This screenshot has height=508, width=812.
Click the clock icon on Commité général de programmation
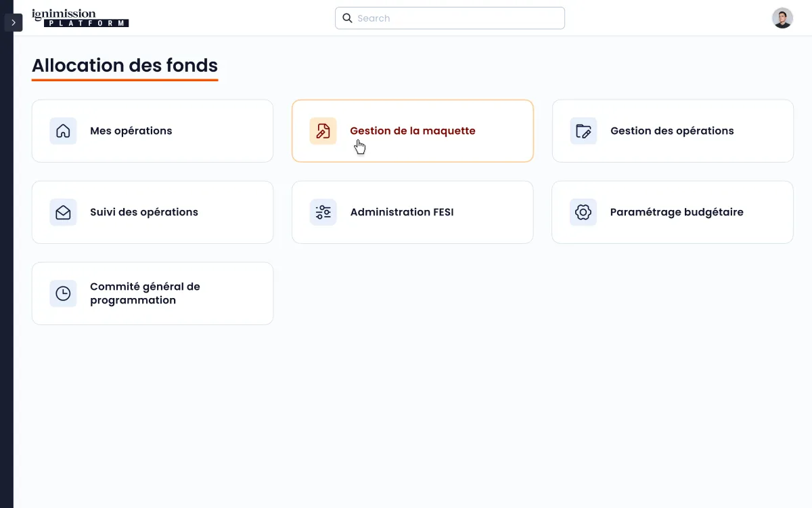tap(63, 293)
